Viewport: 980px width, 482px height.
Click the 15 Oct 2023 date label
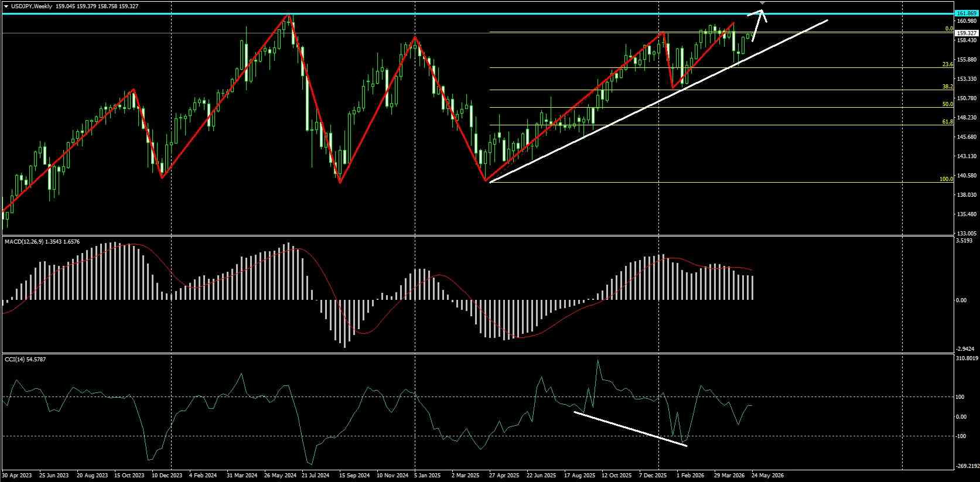129,476
